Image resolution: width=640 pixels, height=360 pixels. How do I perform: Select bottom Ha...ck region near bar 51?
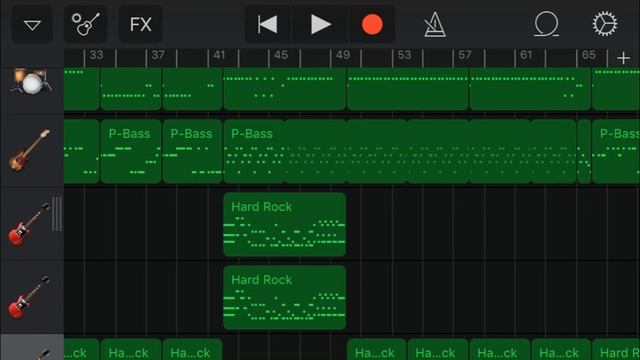coord(376,350)
